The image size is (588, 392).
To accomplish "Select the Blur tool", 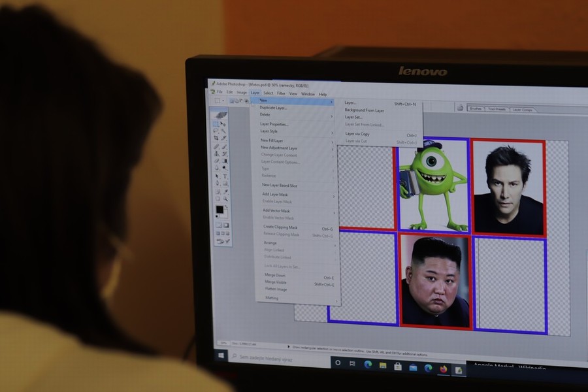I will click(x=216, y=168).
